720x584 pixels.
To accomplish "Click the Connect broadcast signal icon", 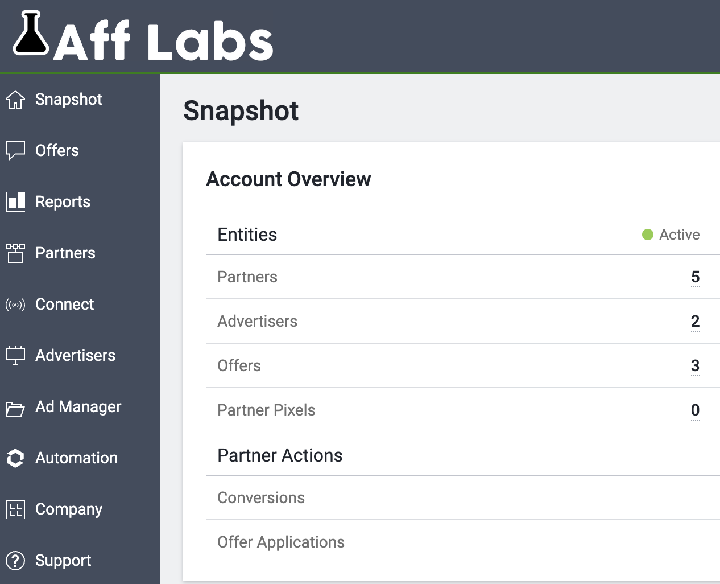I will coord(15,305).
